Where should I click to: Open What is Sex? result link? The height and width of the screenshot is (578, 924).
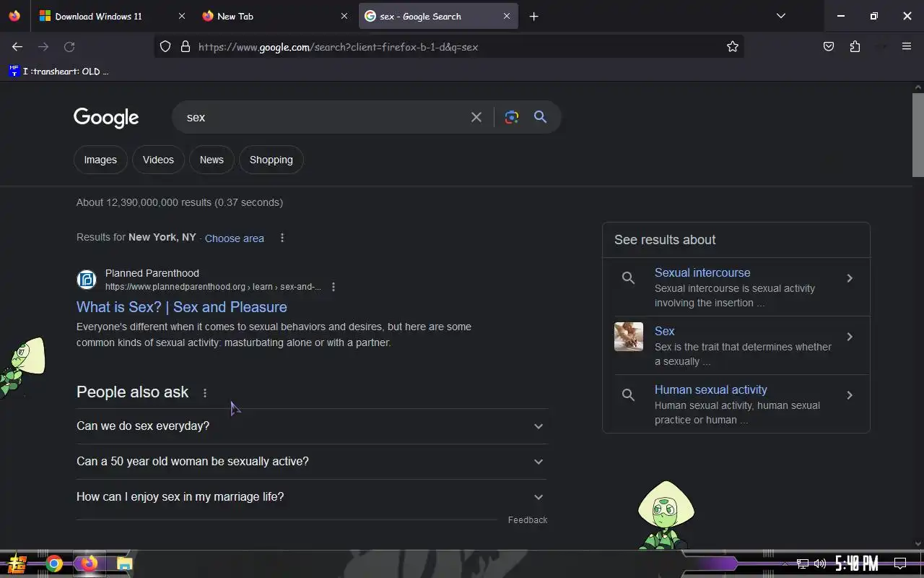click(x=182, y=307)
